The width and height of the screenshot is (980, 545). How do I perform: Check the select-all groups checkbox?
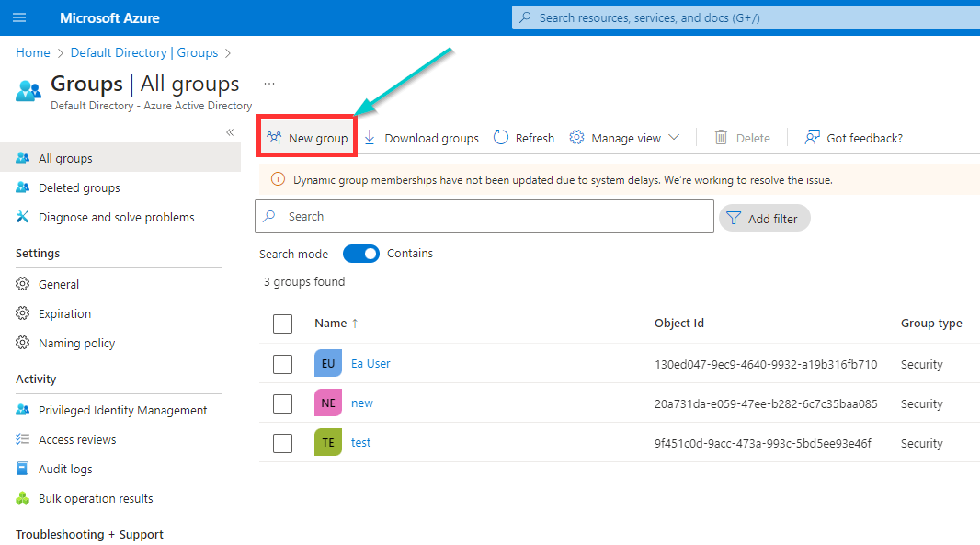click(282, 324)
